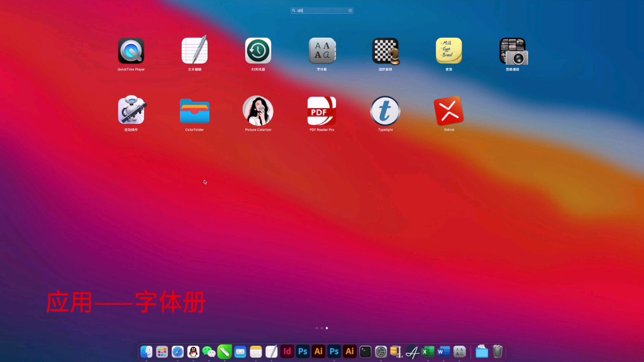Open the Trash in the Dock
This screenshot has width=644, height=362.
497,352
